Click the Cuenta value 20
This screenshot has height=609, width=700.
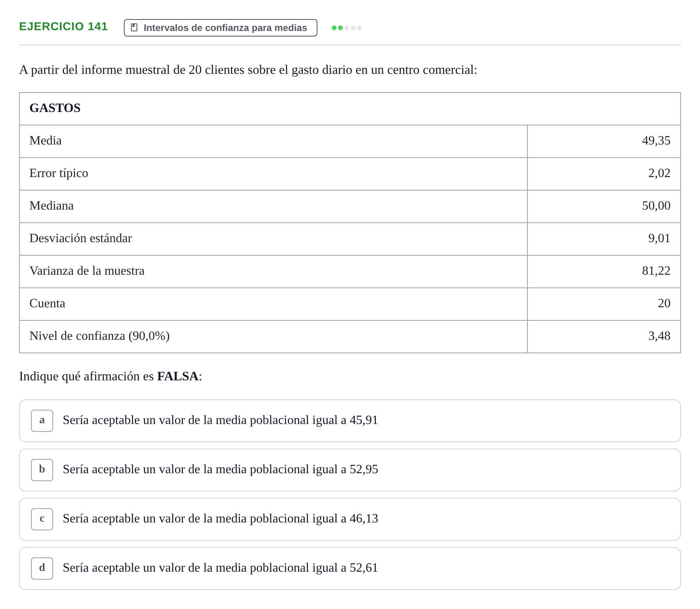664,303
